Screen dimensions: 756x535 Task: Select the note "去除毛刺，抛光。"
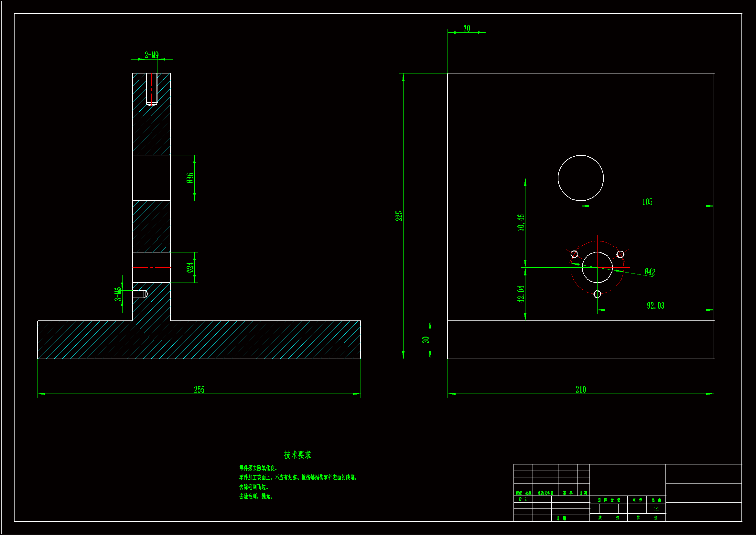[256, 496]
